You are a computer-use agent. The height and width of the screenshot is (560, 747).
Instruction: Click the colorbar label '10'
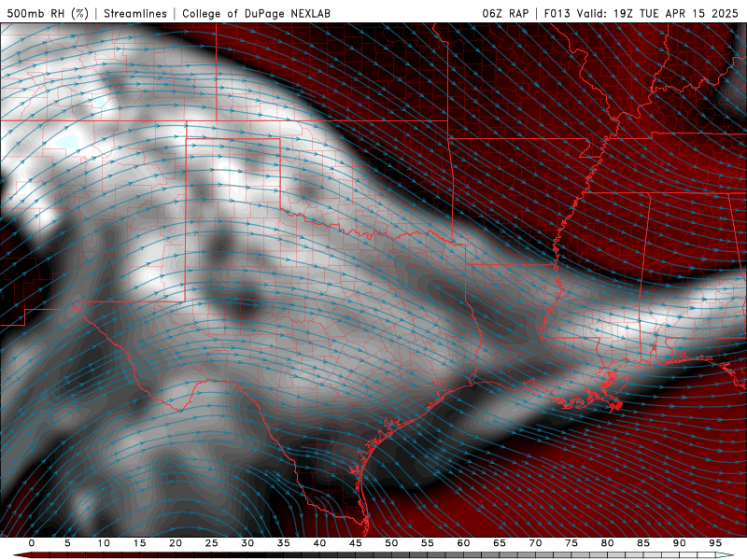104,543
